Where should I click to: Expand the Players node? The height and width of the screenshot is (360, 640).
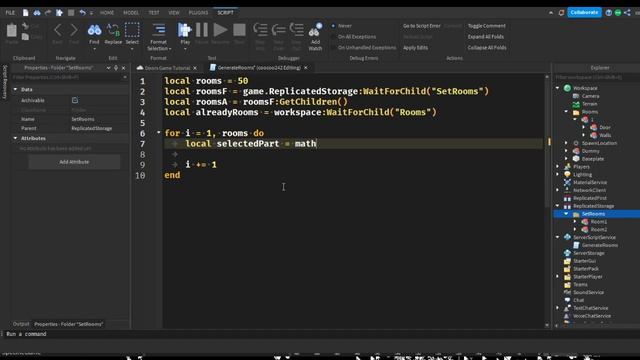tap(558, 167)
